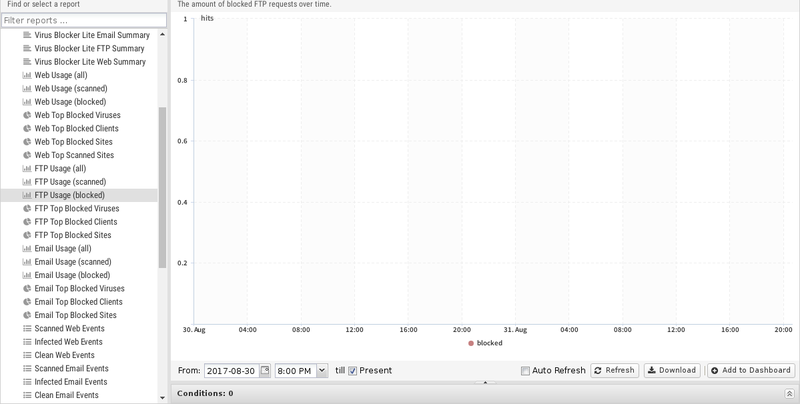Click the chart icon beside FTP Usage (all)
This screenshot has height=404, width=800.
pyautogui.click(x=27, y=168)
